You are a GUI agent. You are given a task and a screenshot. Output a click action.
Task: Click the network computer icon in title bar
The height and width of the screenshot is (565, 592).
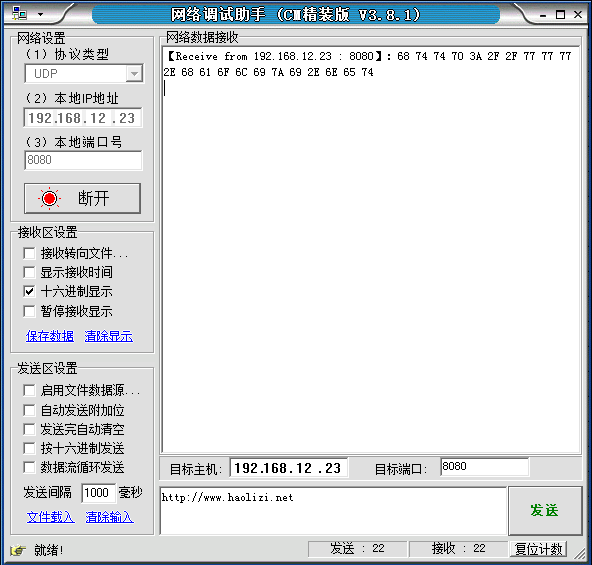click(x=19, y=14)
